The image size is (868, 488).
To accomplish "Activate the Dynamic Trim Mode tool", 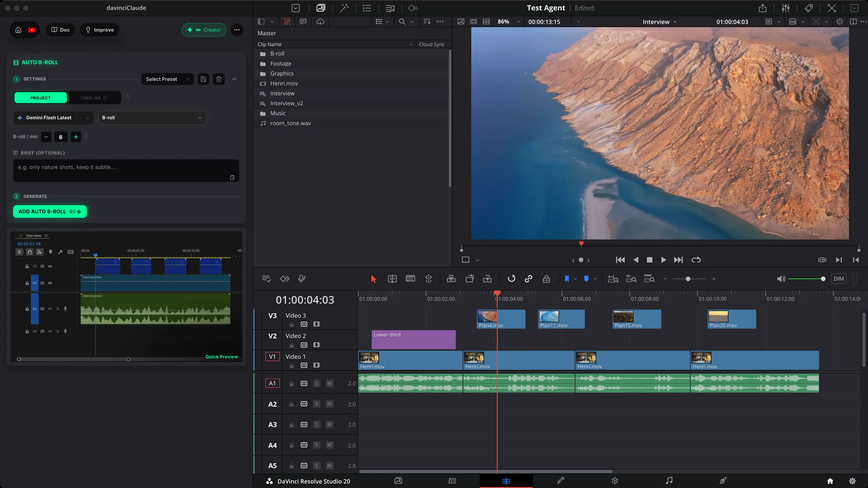I will coord(410,279).
